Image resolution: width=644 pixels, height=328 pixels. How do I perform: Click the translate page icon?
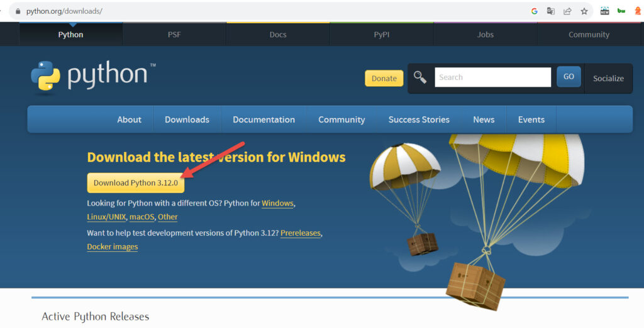point(551,11)
